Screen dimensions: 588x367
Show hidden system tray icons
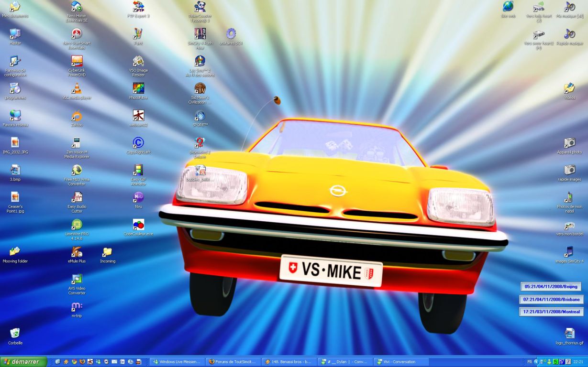click(536, 362)
